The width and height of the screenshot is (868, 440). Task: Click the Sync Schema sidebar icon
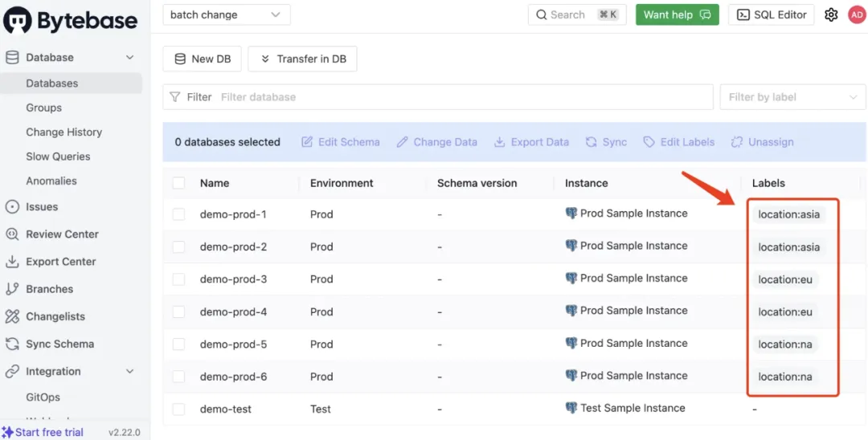coord(12,344)
